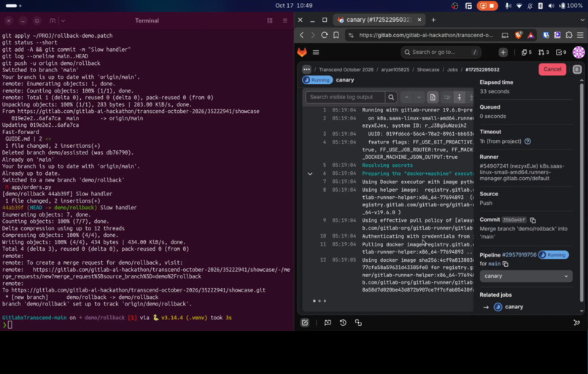588x374 pixels.
Task: Reload the browser page
Action: 325,35
